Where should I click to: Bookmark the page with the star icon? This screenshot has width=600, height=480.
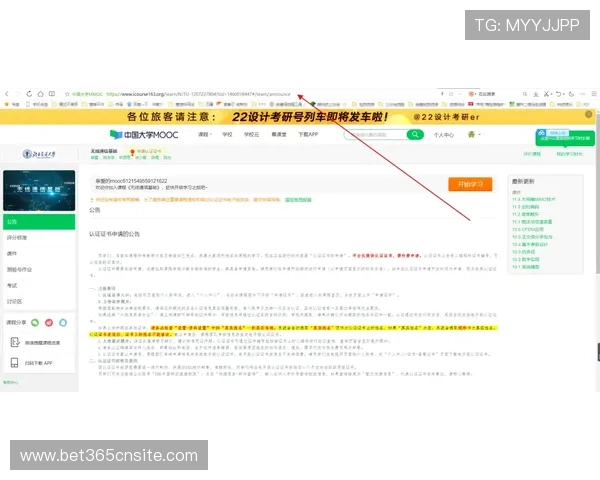coord(67,94)
